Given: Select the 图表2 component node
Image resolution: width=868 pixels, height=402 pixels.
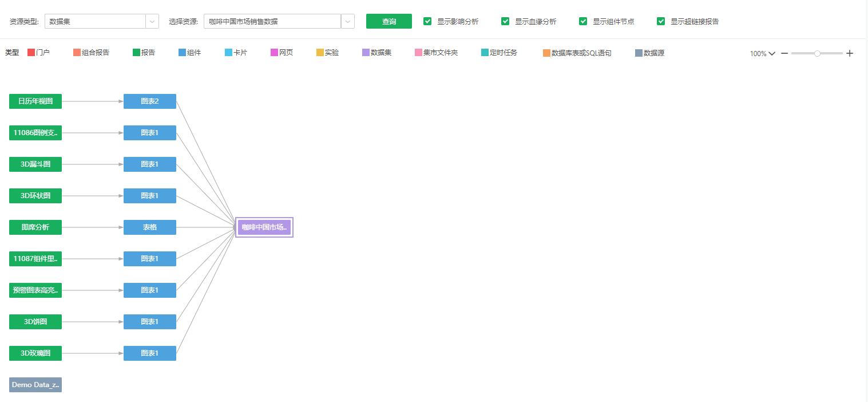Looking at the screenshot, I should coord(150,101).
